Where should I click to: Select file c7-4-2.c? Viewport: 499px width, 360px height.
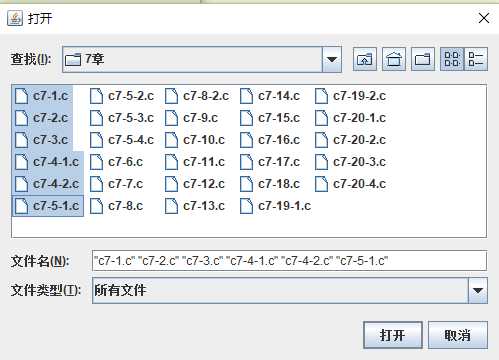pos(48,184)
